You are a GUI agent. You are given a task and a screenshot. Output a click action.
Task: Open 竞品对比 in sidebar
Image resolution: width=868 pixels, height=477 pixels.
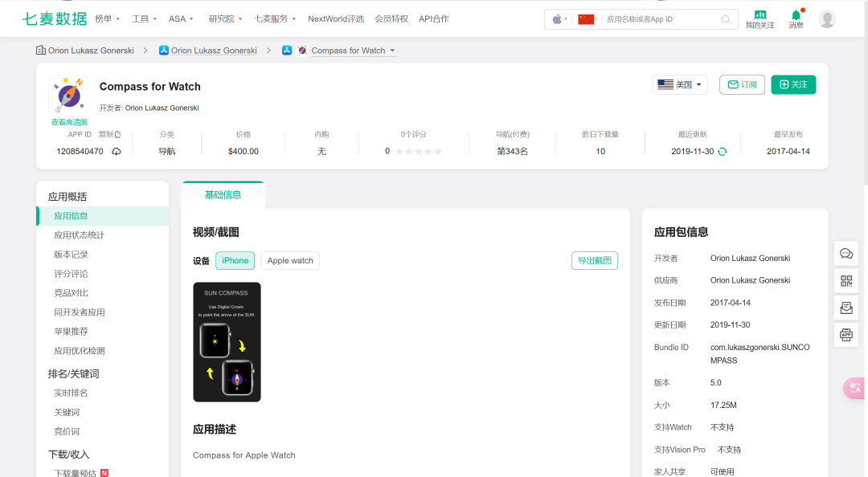pyautogui.click(x=71, y=293)
